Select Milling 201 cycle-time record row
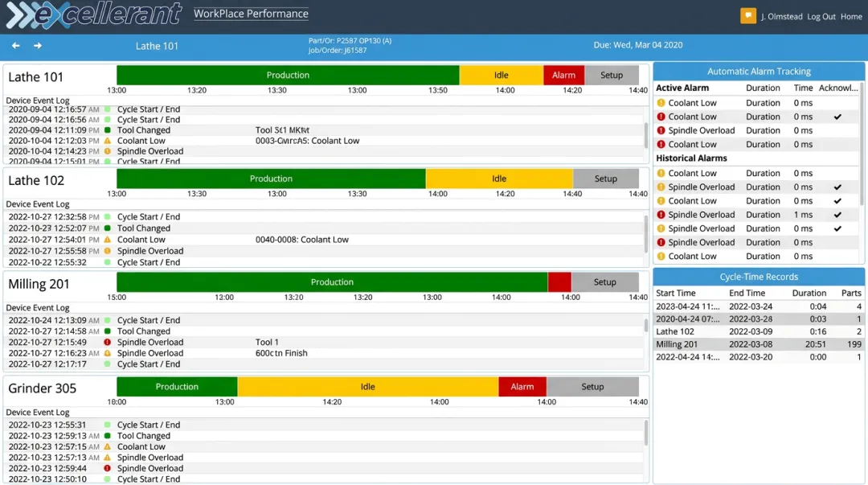 click(x=759, y=344)
